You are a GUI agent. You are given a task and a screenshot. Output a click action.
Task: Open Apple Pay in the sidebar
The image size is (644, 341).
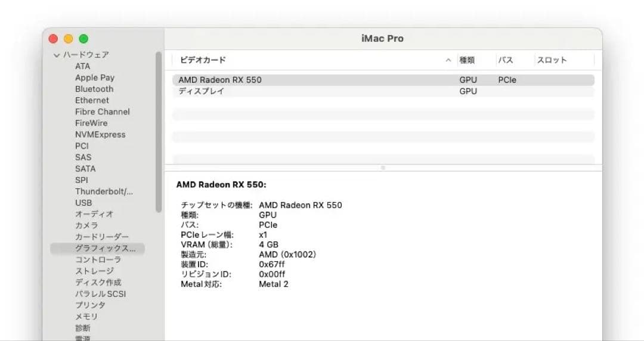(x=95, y=77)
